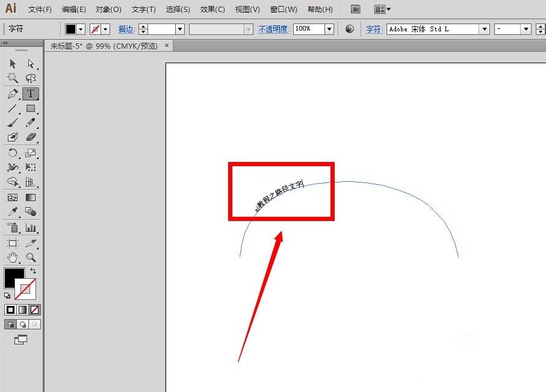Image resolution: width=546 pixels, height=392 pixels.
Task: Select the Warp tool
Action: (x=13, y=167)
